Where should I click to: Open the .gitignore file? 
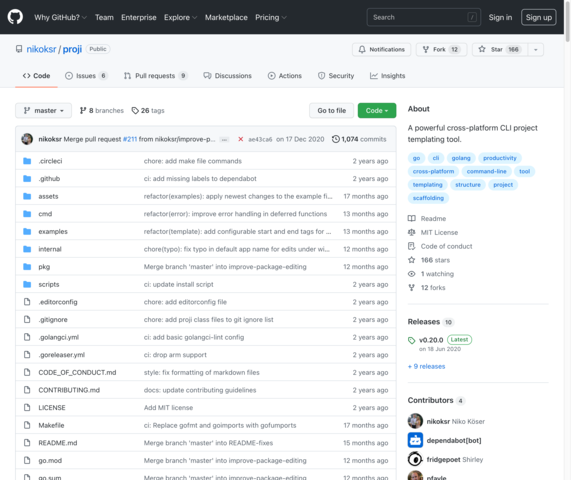(53, 319)
